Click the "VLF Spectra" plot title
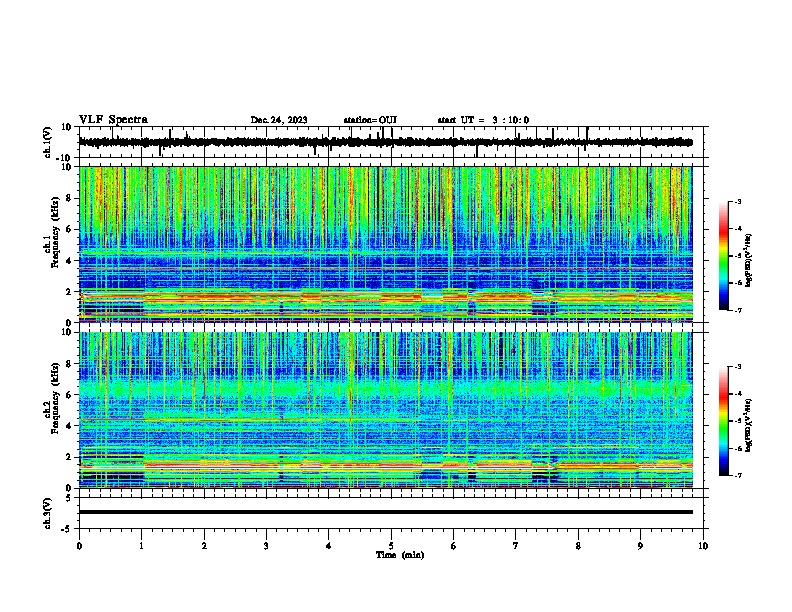The height and width of the screenshot is (612, 792). tap(113, 120)
